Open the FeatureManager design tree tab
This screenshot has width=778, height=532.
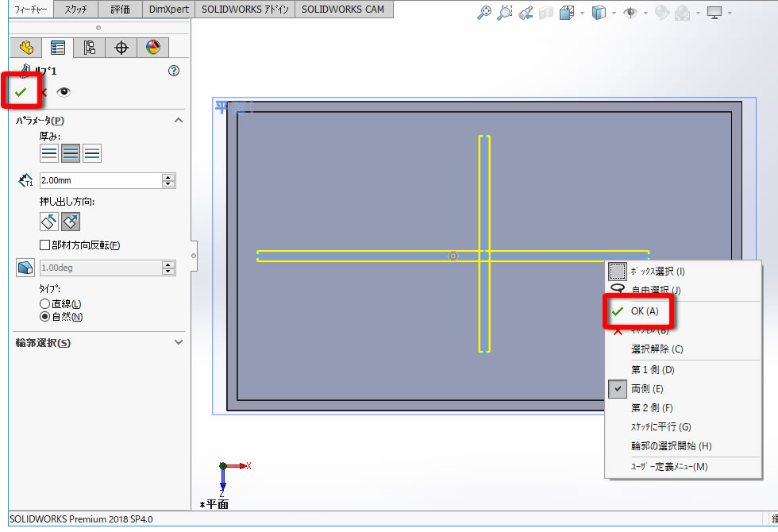coord(26,48)
